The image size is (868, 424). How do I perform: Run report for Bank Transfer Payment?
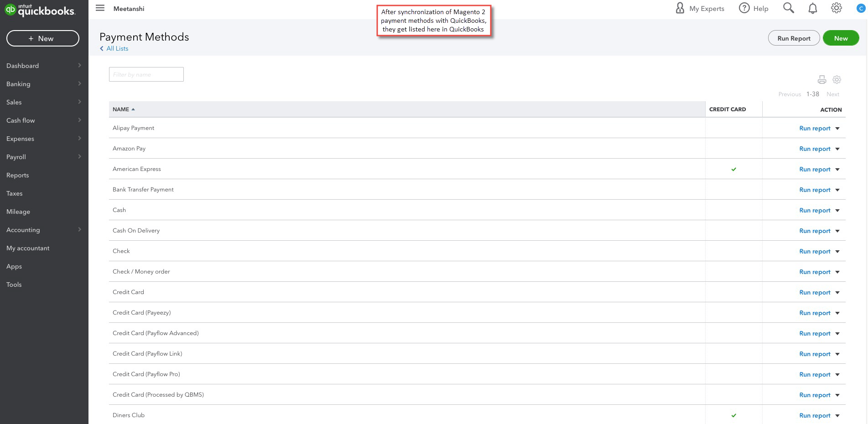(x=815, y=190)
